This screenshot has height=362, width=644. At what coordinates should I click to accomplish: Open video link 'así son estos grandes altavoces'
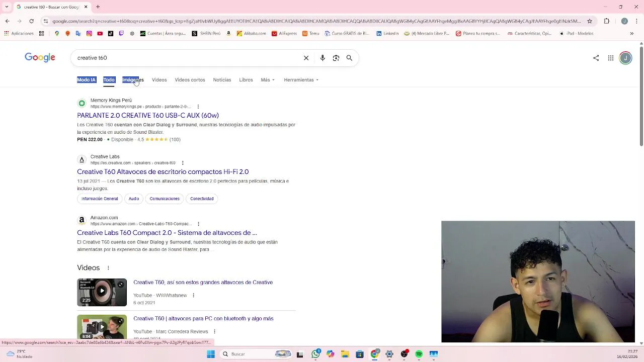[203, 283]
